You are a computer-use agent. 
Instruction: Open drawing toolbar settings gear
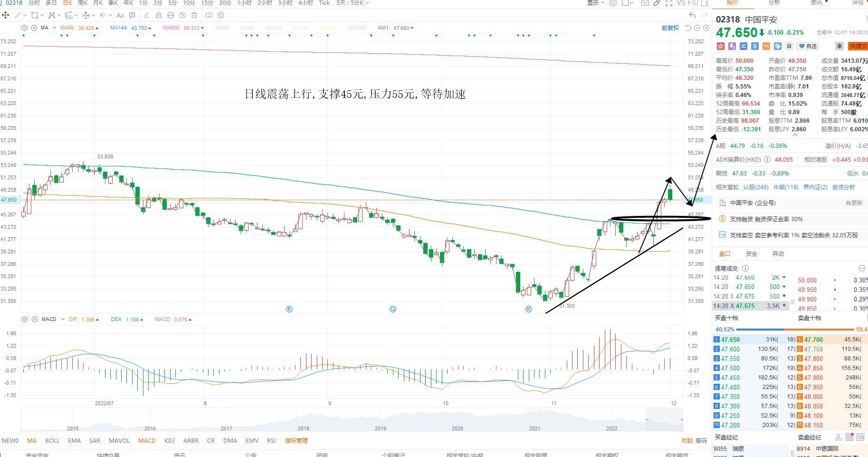(x=221, y=15)
